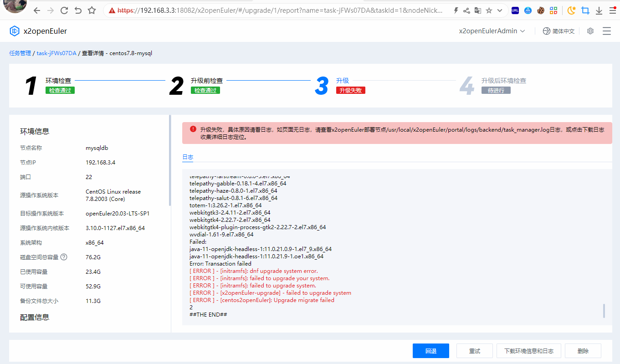The image size is (620, 364).
Task: Open the blue download-tray extension icon
Action: click(528, 10)
